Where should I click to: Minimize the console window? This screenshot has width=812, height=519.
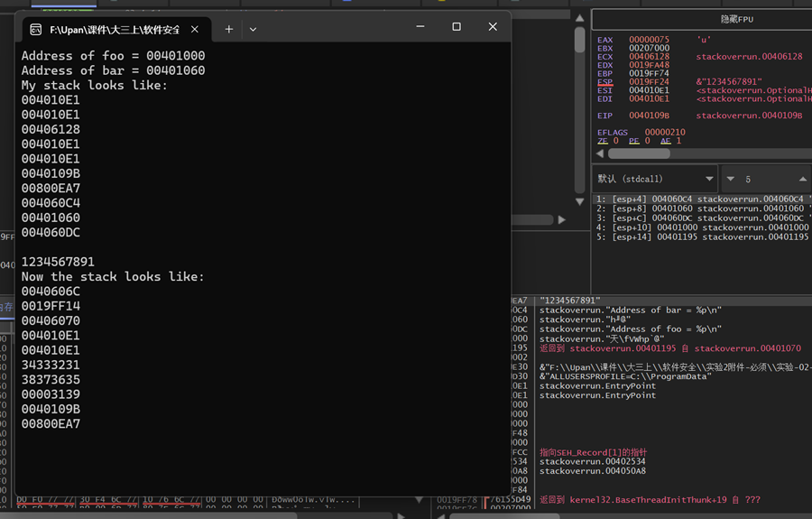[420, 27]
